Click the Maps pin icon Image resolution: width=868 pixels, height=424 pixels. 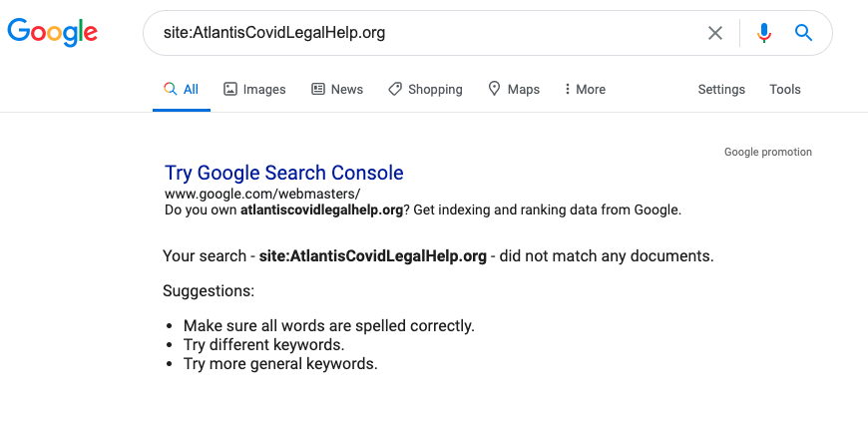click(494, 89)
